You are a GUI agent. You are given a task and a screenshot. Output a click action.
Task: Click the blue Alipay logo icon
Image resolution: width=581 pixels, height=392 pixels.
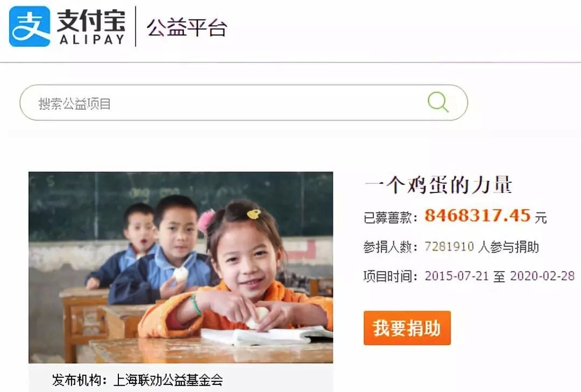click(x=30, y=26)
